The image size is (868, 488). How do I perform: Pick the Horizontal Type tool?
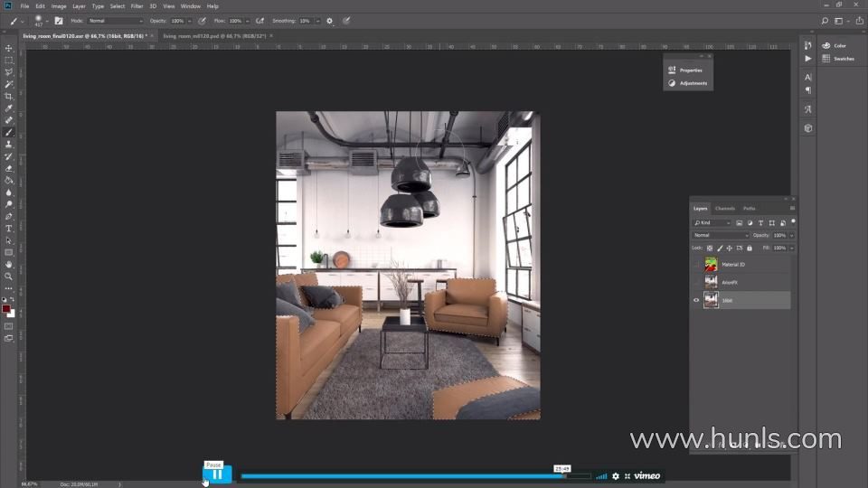click(x=9, y=229)
